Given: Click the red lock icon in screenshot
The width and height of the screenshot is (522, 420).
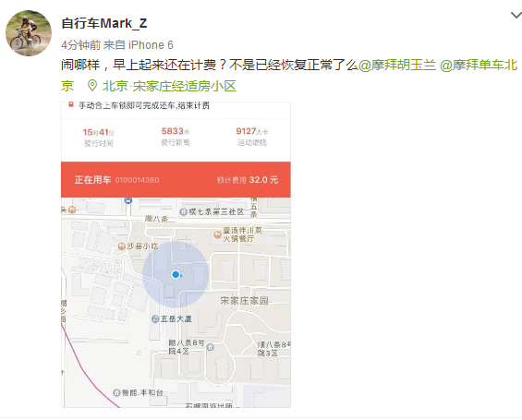Looking at the screenshot, I should point(70,104).
